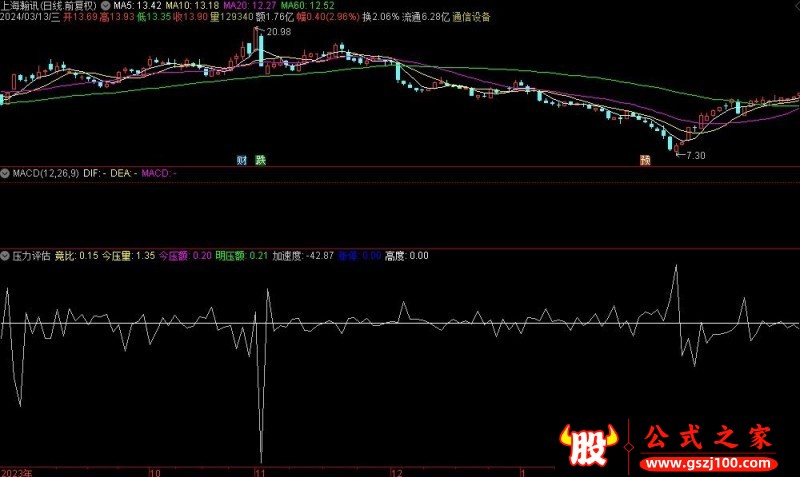The height and width of the screenshot is (477, 800).
Task: Click the DIF value label
Action: tap(94, 173)
